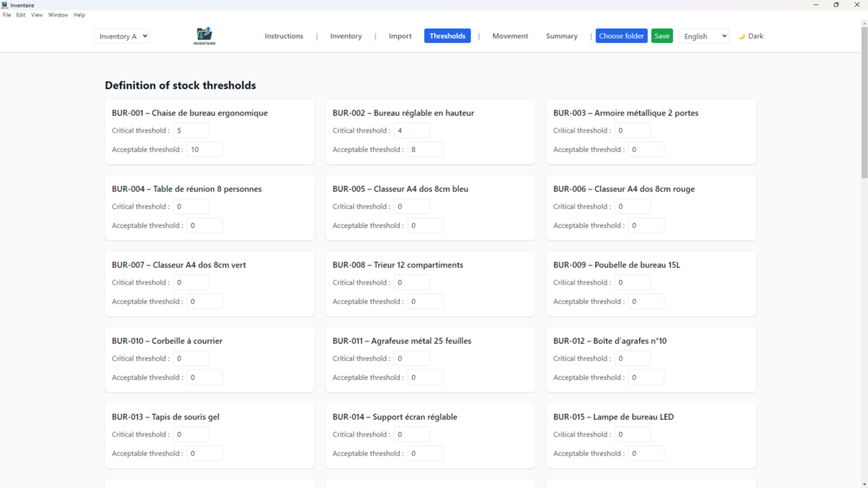Screen dimensions: 868x488
Task: Edit BUR-002 critical threshold field
Action: pyautogui.click(x=412, y=130)
